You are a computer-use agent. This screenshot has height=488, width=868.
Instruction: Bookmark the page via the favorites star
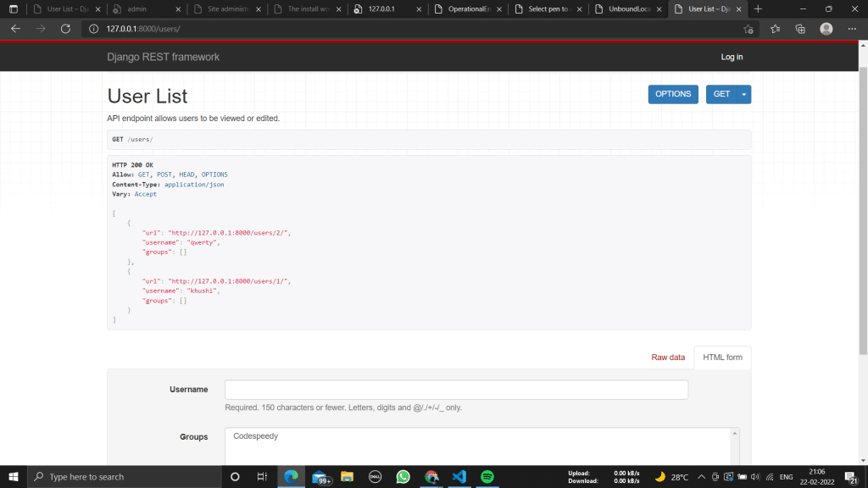[x=747, y=28]
